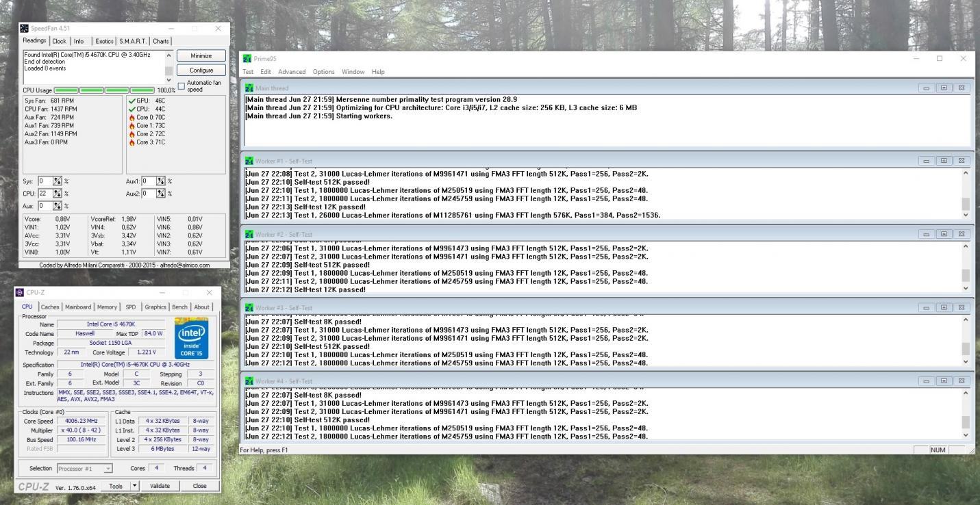Click the CPU fan speed spin arrows
The image size is (980, 505).
pos(58,194)
